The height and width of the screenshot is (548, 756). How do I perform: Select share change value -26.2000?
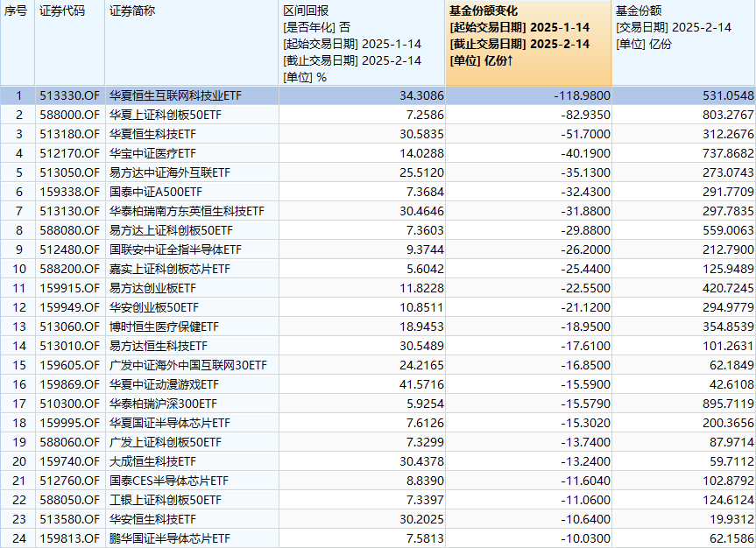coord(528,249)
